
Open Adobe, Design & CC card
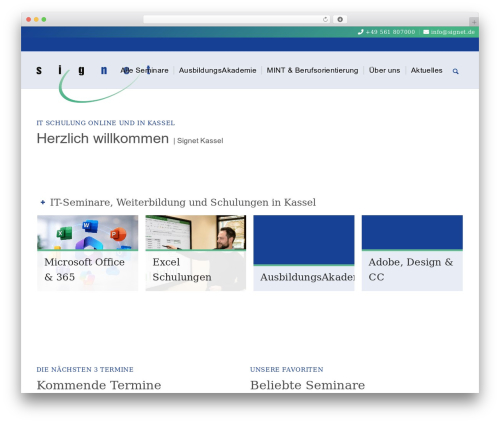point(412,253)
